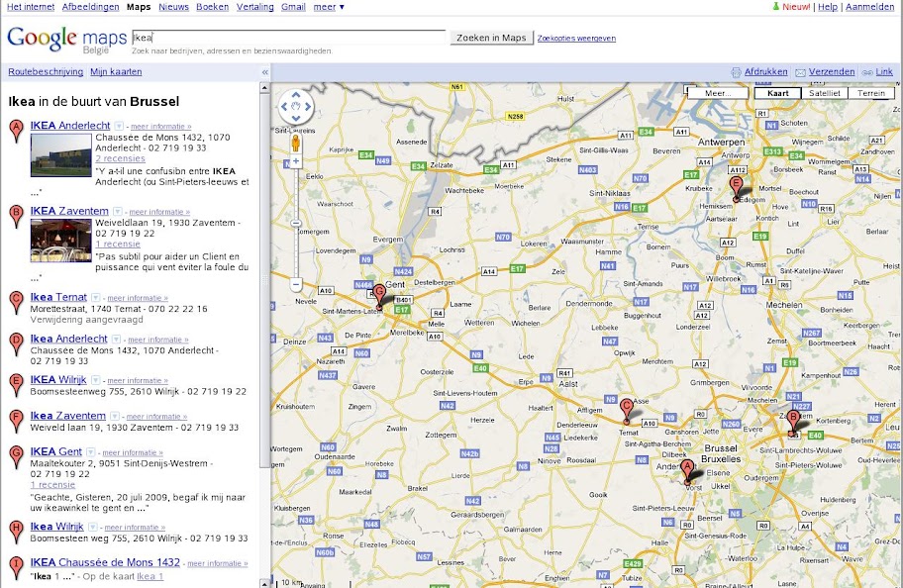The image size is (903, 588).
Task: Select map pin C near Ternat
Action: 627,411
